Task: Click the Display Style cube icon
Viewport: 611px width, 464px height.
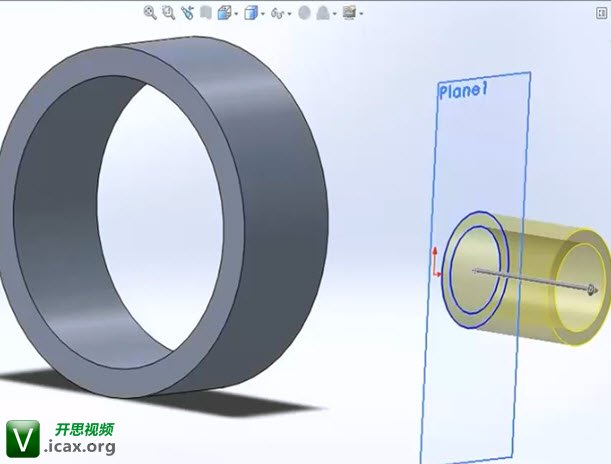Action: 251,13
